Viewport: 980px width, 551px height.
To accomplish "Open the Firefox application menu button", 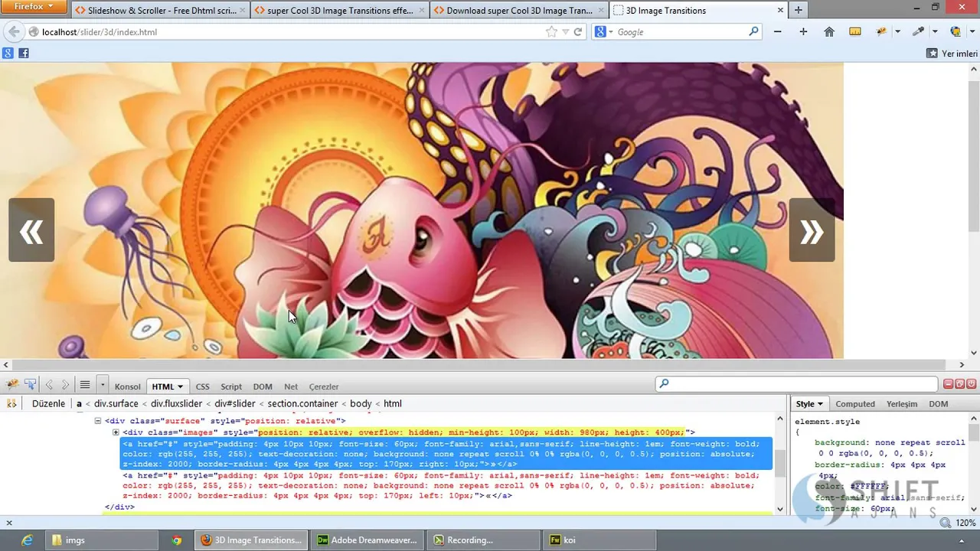I will [34, 7].
